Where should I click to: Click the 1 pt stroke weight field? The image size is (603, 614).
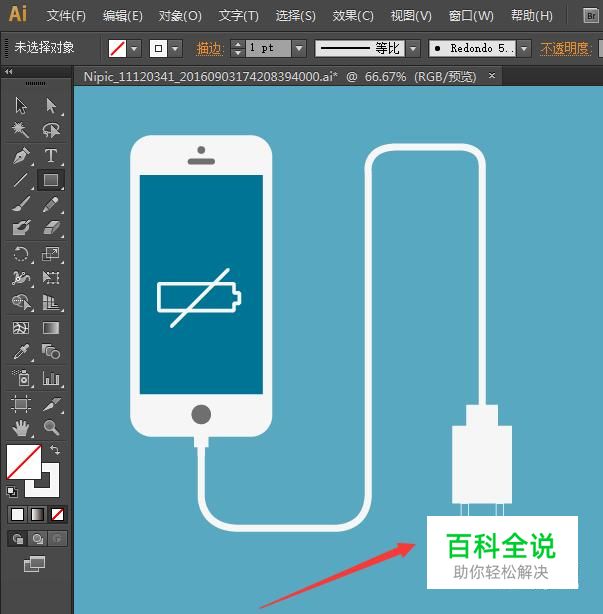(x=268, y=49)
